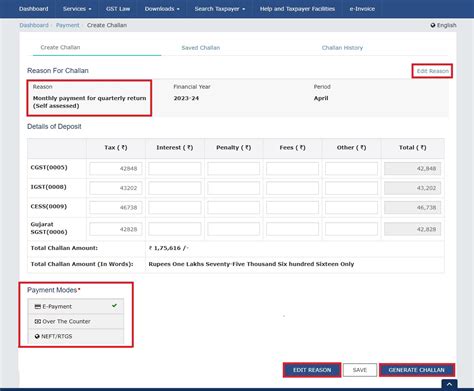Expand the Downloads dropdown menu
The width and height of the screenshot is (474, 391).
tap(162, 9)
